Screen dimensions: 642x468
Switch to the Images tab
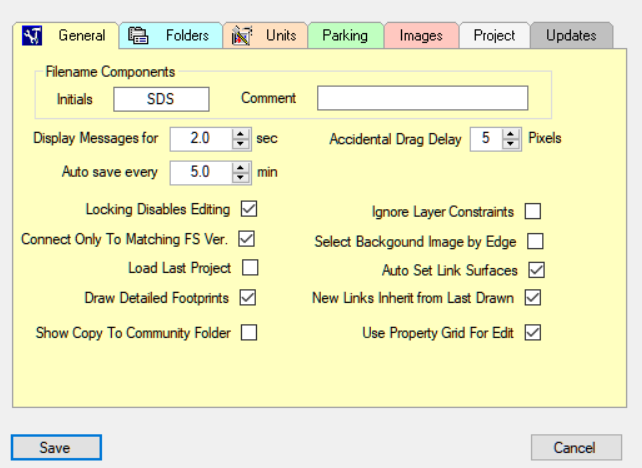(421, 36)
